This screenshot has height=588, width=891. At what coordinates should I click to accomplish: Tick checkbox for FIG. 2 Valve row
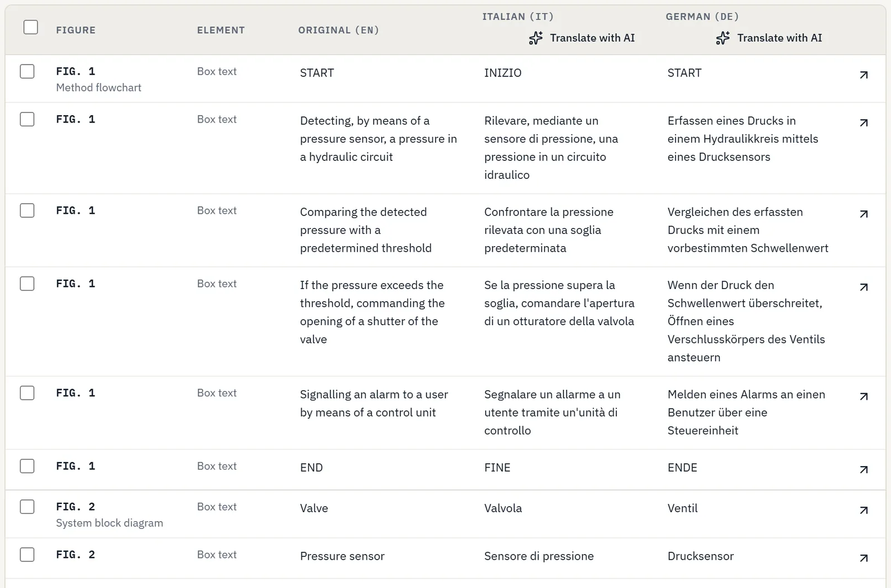click(27, 507)
